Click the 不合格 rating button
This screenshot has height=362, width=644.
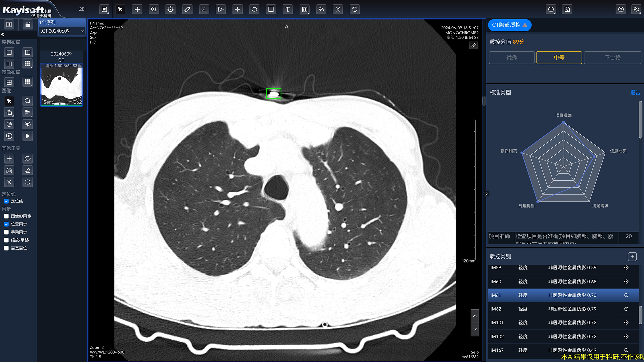[x=612, y=58]
